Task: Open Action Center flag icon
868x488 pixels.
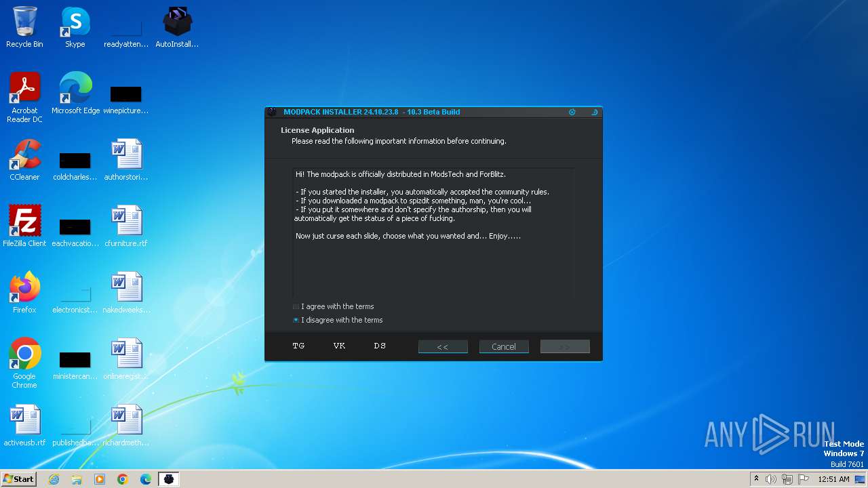Action: click(804, 479)
